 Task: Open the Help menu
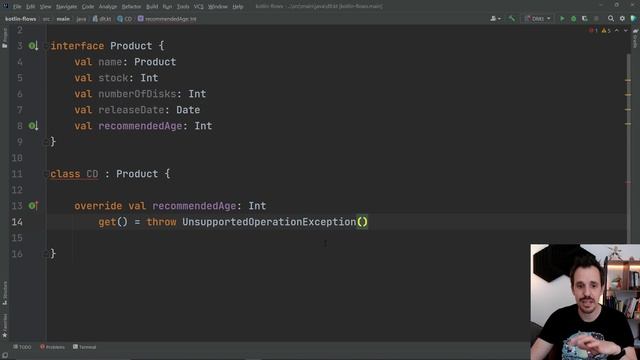(x=238, y=7)
